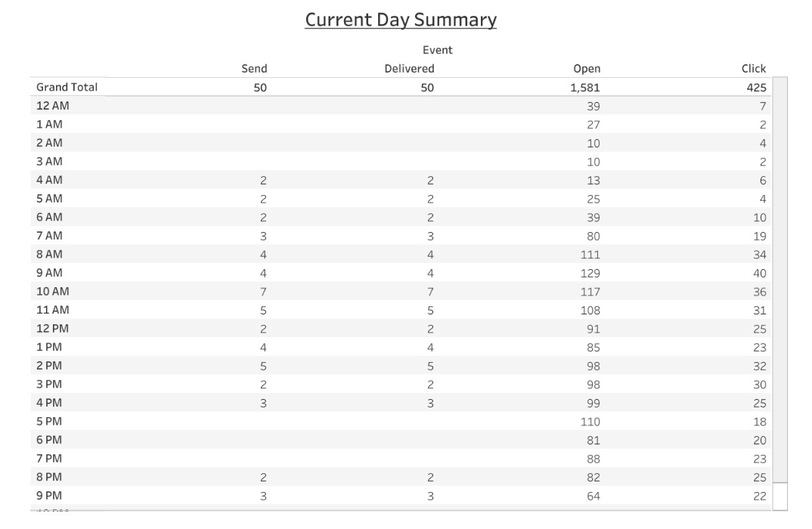Select the 2 PM Delivered value 5
The image size is (812, 529).
click(x=430, y=366)
